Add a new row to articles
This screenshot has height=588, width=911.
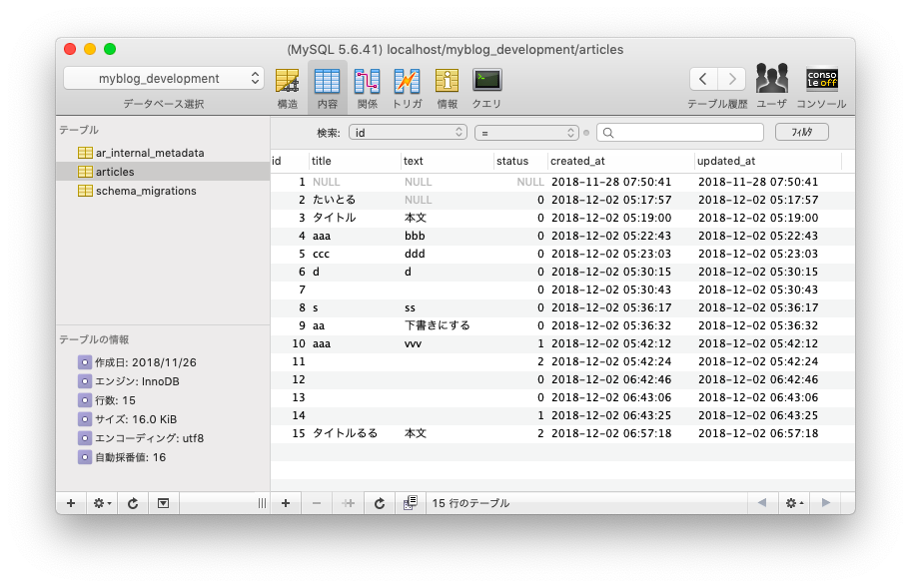coord(286,503)
